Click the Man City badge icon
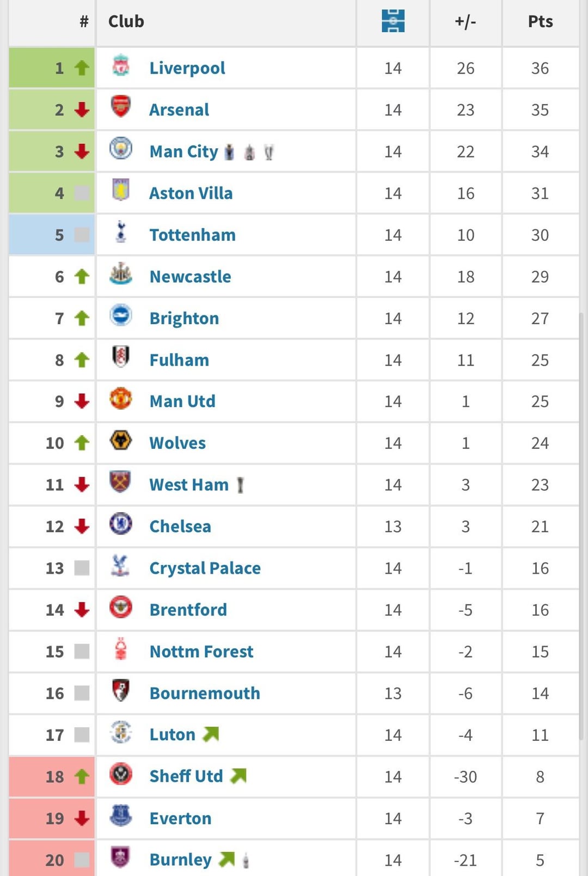Viewport: 588px width, 876px height. click(x=121, y=148)
